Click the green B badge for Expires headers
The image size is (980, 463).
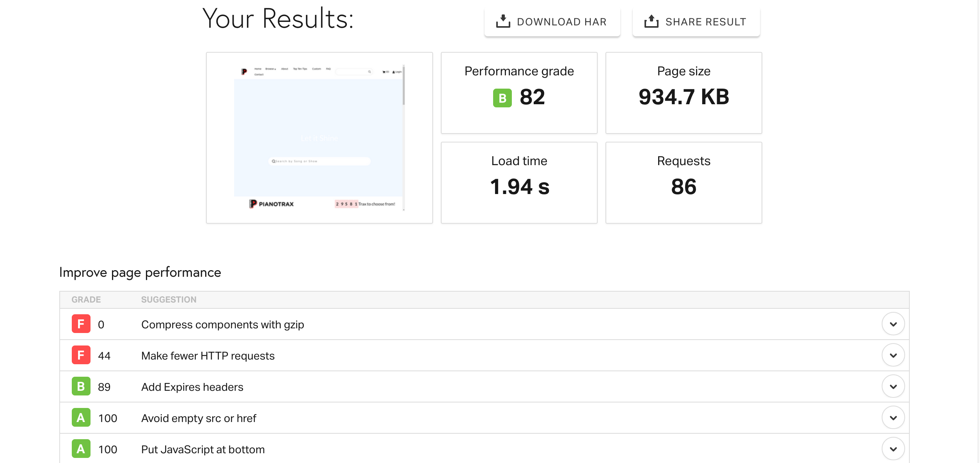point(81,386)
